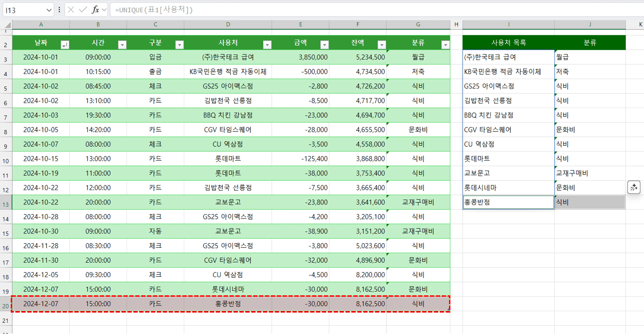Click the Name Box showing I13
The width and height of the screenshot is (644, 334).
coord(23,10)
